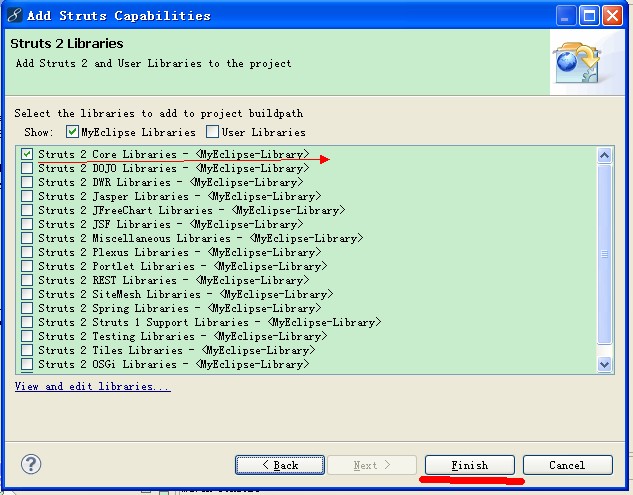Check Struts 2 REST Libraries checkbox
633x495 pixels.
tap(27, 280)
